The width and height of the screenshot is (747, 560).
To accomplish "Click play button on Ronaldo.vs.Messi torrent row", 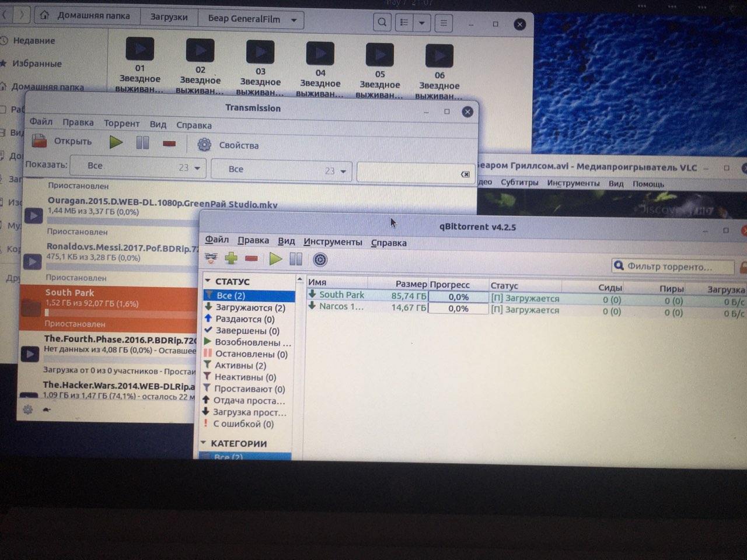I will (32, 261).
